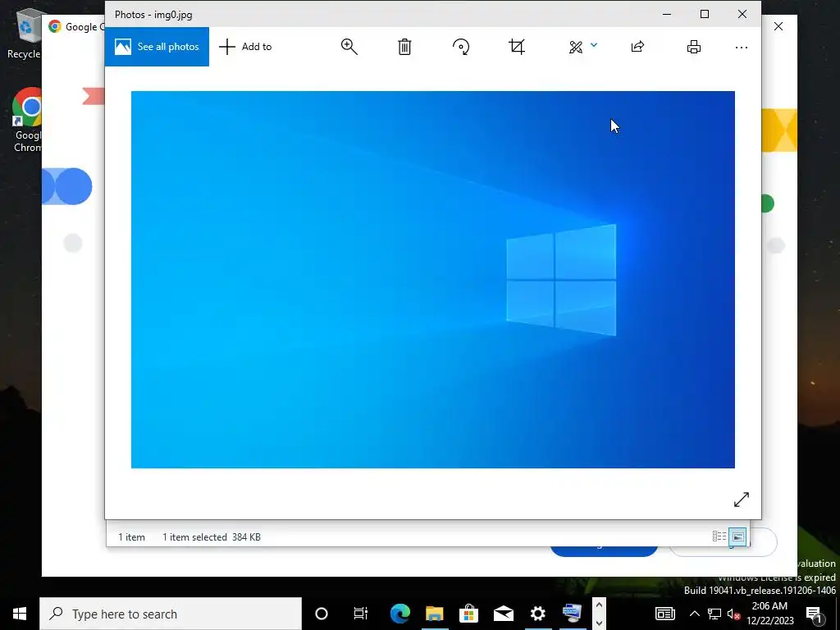
Task: Open Recycle Bin on the desktop
Action: click(x=24, y=34)
